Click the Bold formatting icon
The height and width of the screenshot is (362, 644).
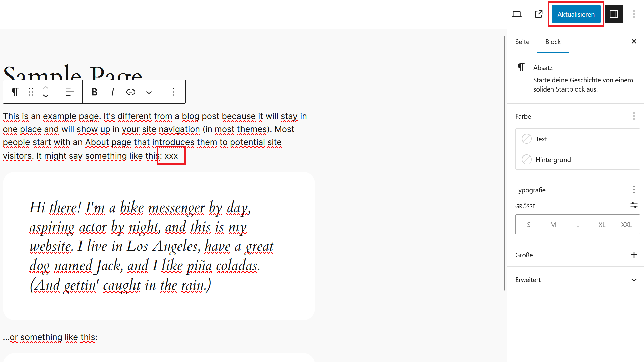(95, 92)
